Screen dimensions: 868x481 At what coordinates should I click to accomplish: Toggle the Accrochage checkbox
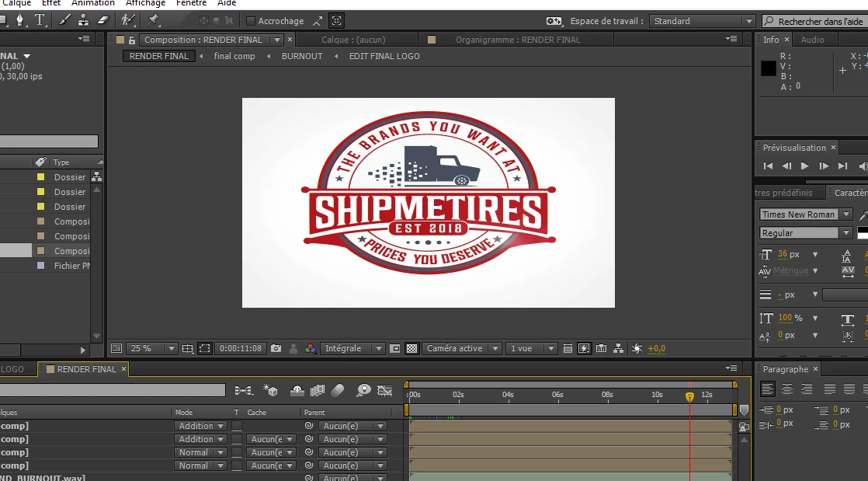pos(251,21)
